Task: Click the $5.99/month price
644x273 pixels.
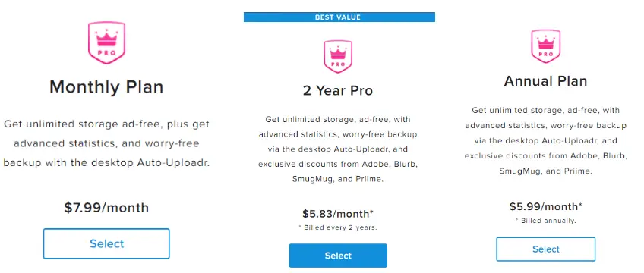Action: pos(546,206)
